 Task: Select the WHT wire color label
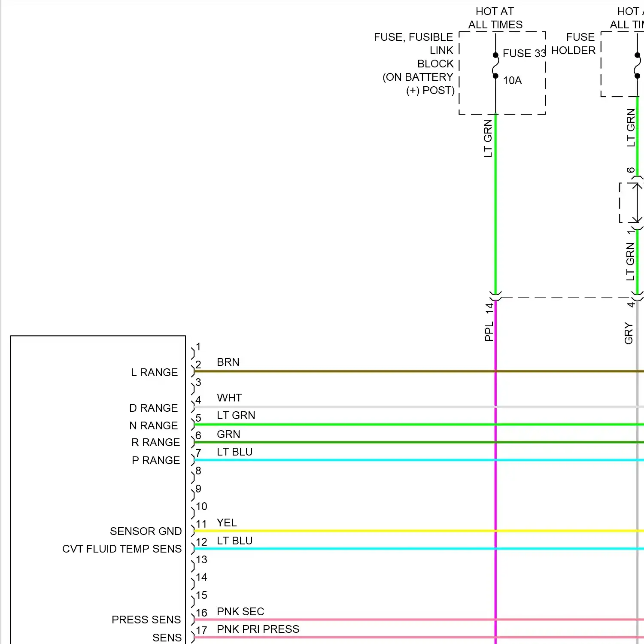229,398
